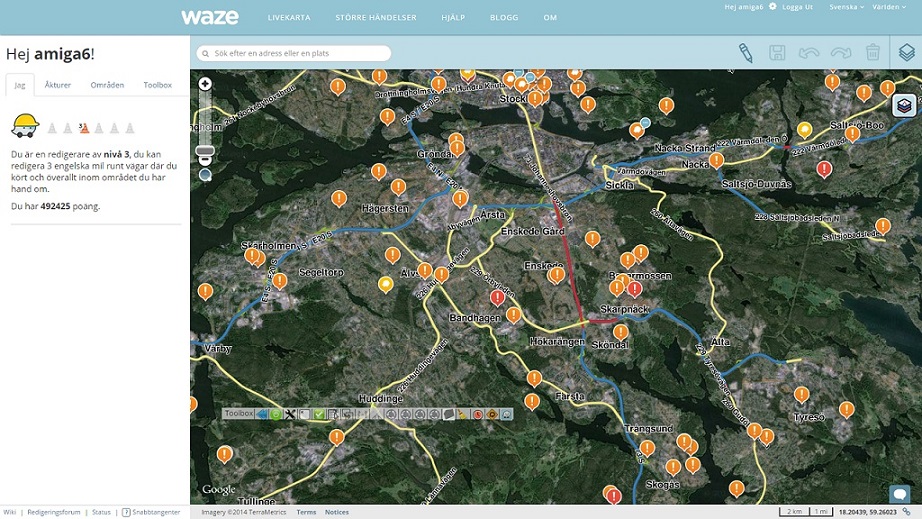Open the Åtkurer tab
The width and height of the screenshot is (922, 519).
pyautogui.click(x=58, y=85)
